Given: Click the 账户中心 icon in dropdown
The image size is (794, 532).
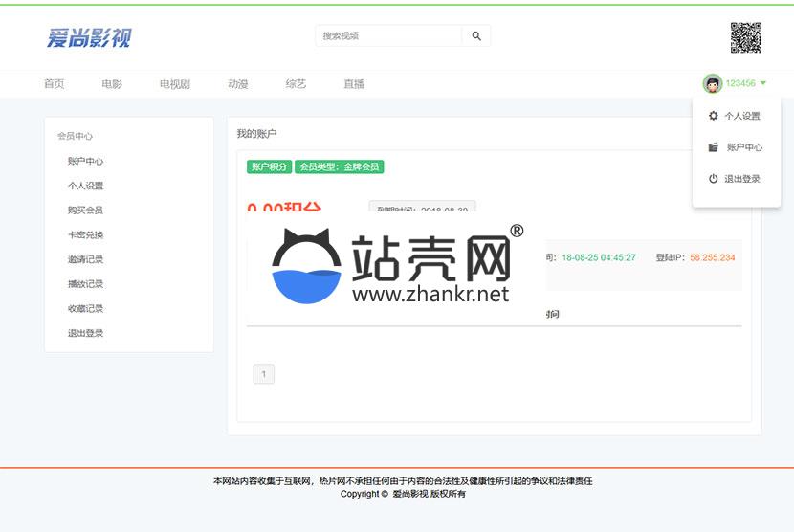Looking at the screenshot, I should click(x=713, y=147).
